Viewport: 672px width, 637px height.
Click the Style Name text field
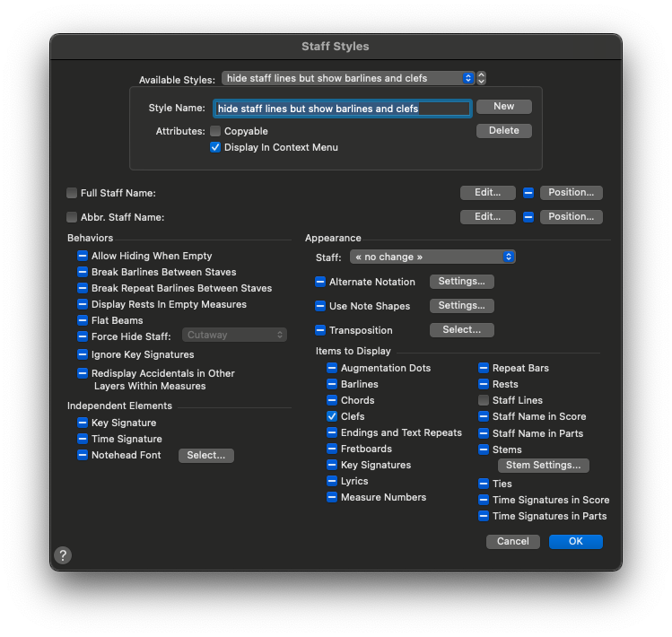tap(342, 109)
